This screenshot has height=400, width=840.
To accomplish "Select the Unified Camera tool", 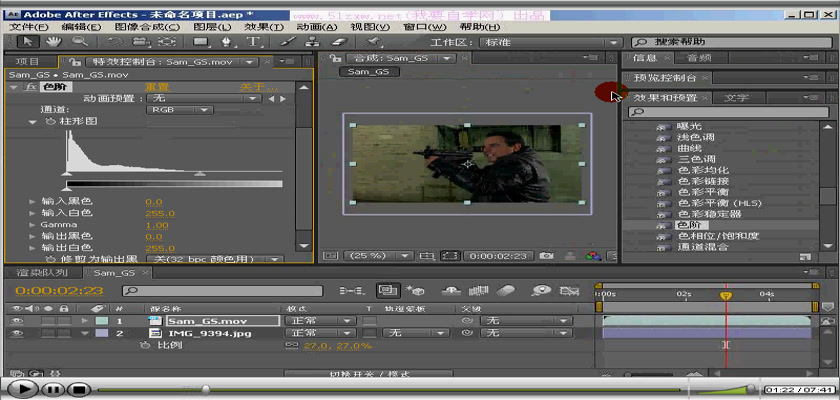I will tap(140, 42).
